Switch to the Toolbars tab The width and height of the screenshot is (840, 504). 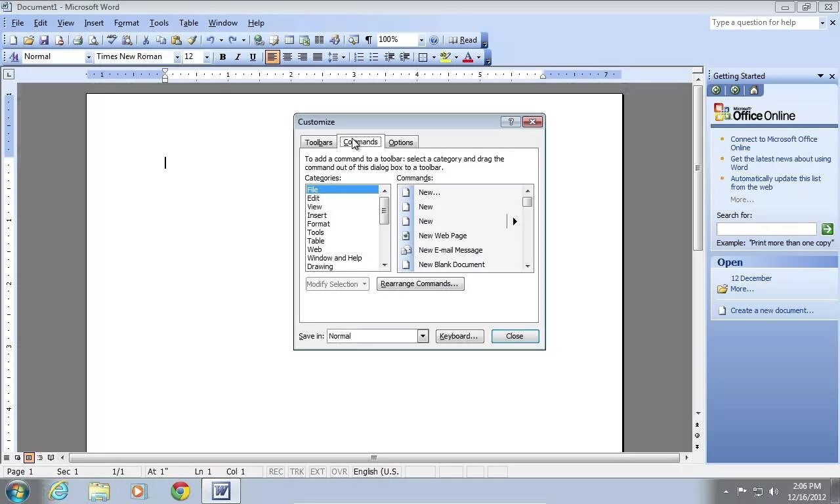tap(318, 142)
